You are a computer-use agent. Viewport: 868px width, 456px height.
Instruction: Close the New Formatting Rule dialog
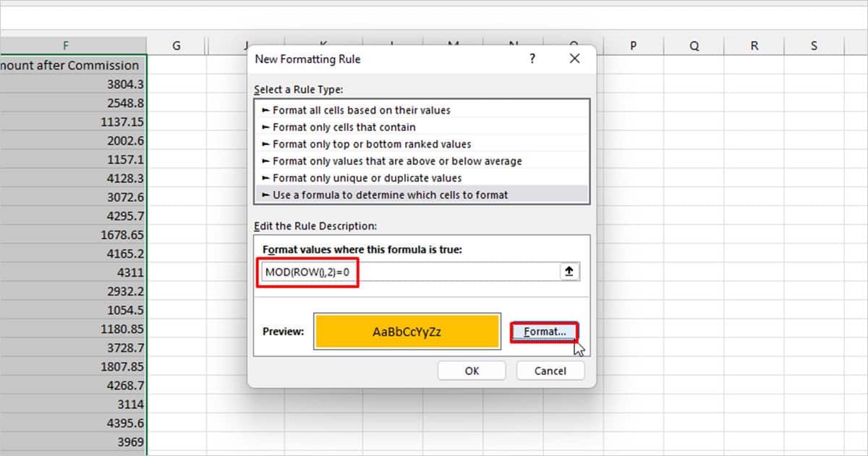(574, 59)
